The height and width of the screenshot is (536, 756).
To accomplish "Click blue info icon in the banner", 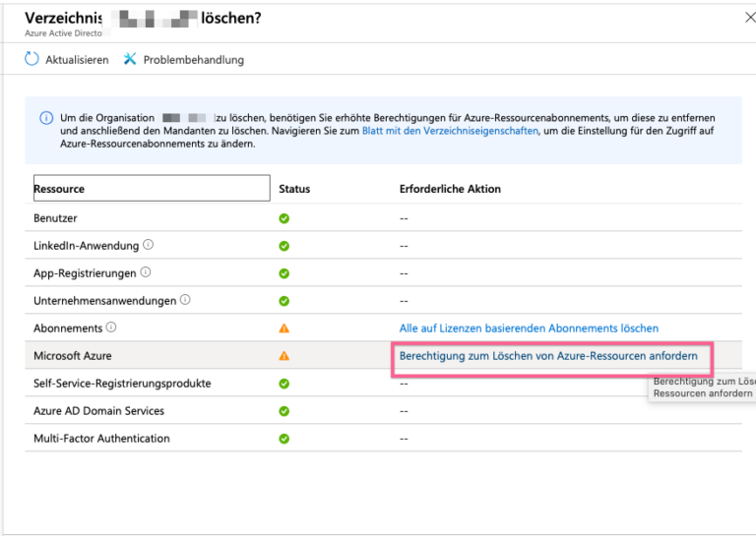I will 46,118.
